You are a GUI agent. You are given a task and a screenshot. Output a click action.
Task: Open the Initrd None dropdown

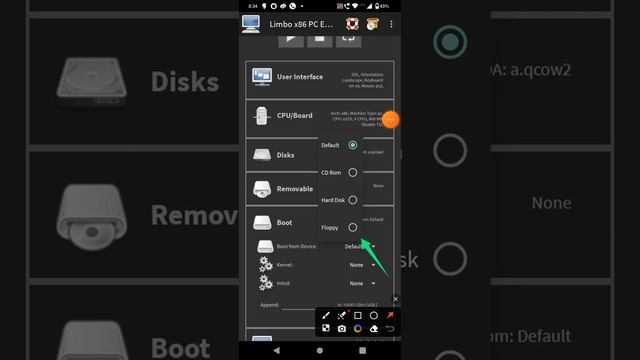362,283
